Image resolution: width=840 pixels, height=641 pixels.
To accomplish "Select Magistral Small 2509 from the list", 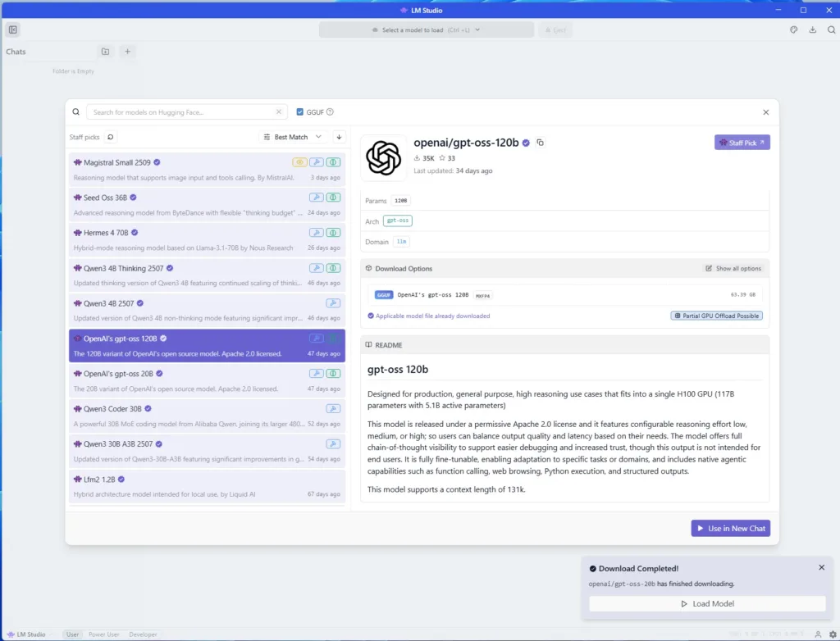I will [207, 169].
